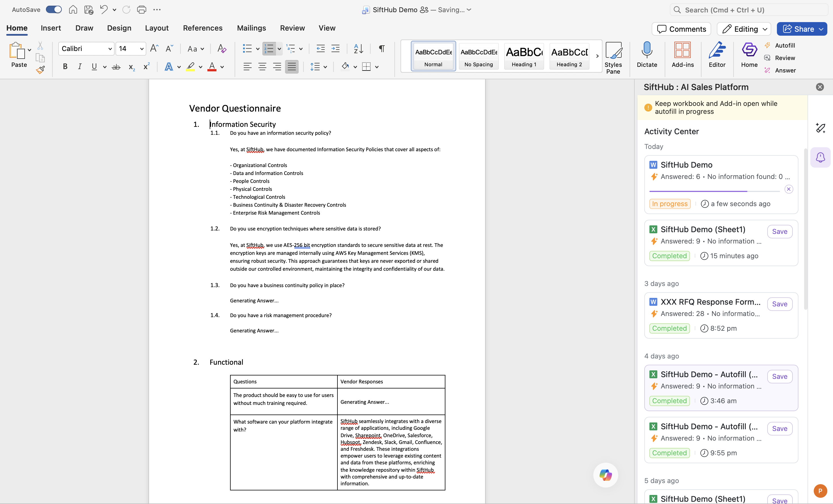Show paragraph marks with pilcrow icon
Image resolution: width=833 pixels, height=504 pixels.
pyautogui.click(x=381, y=49)
